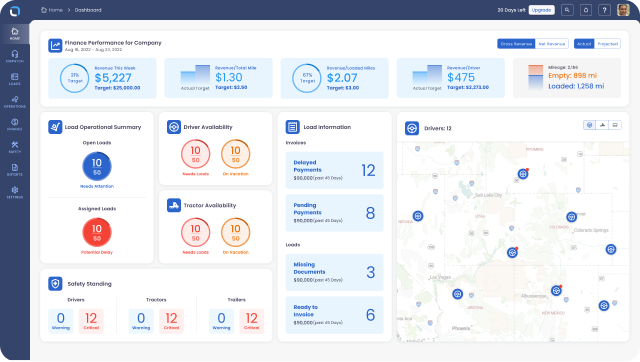The image size is (640, 362).
Task: Click the Tractor Availability truck icon
Action: point(174,205)
